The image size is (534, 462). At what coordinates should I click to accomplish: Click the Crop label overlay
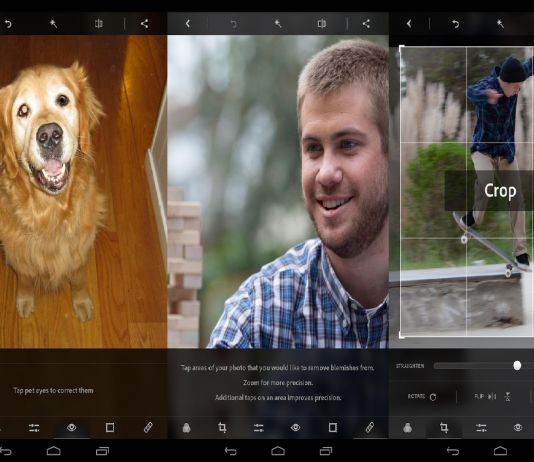(500, 191)
